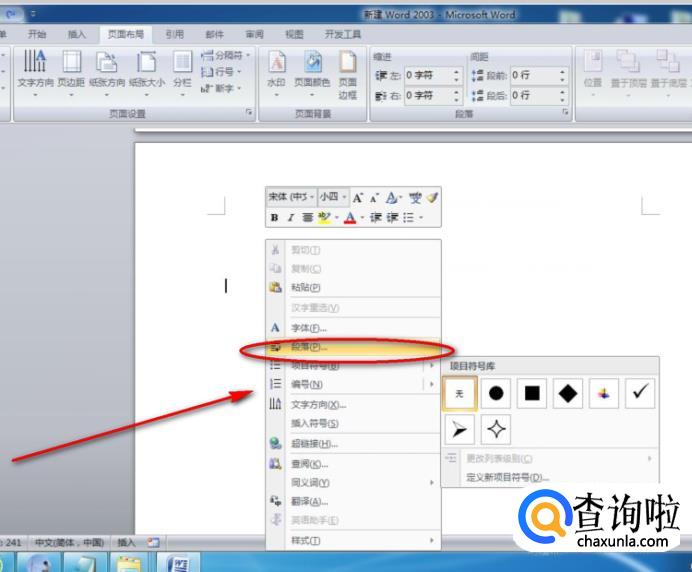692x572 pixels.
Task: Choose Text Direction (文字方向) in context menu
Action: (x=353, y=404)
